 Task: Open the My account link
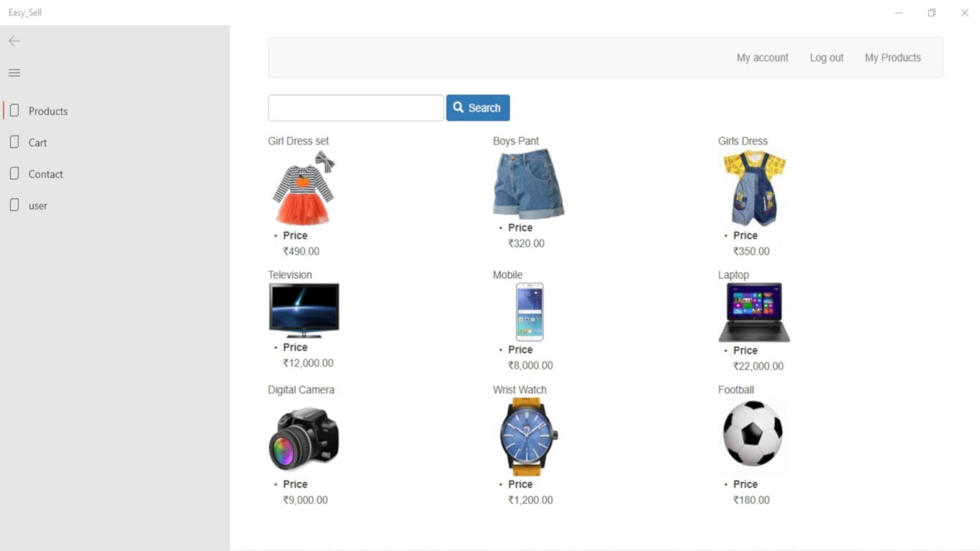click(x=763, y=57)
